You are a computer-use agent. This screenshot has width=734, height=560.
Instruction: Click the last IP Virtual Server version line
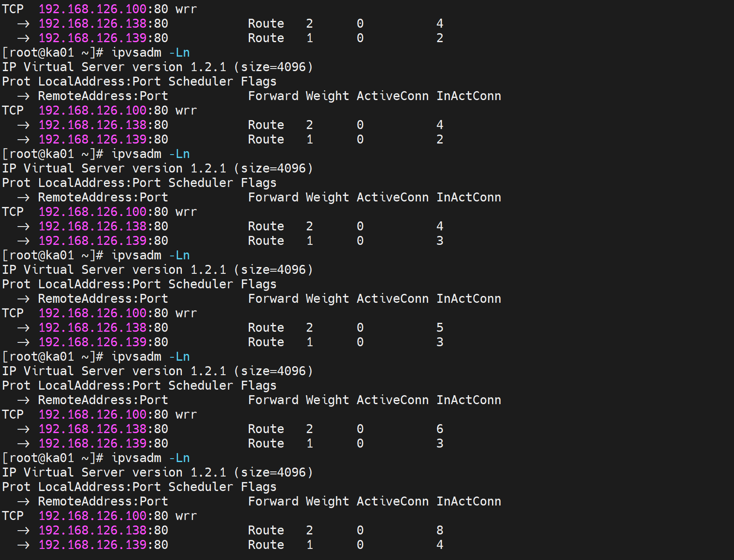point(157,473)
